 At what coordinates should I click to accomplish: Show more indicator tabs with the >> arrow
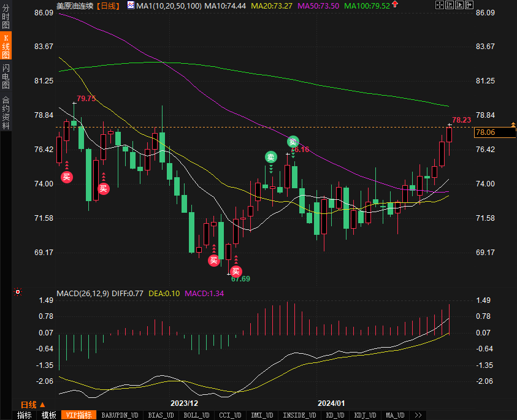pyautogui.click(x=418, y=415)
